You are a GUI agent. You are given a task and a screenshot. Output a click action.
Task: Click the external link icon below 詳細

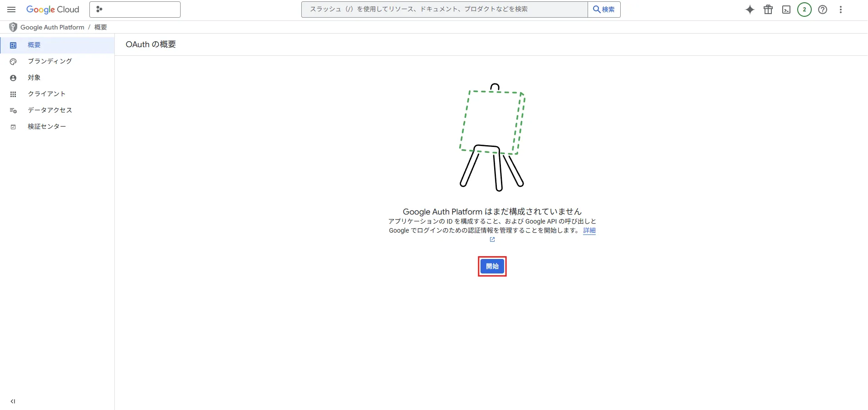pos(492,239)
